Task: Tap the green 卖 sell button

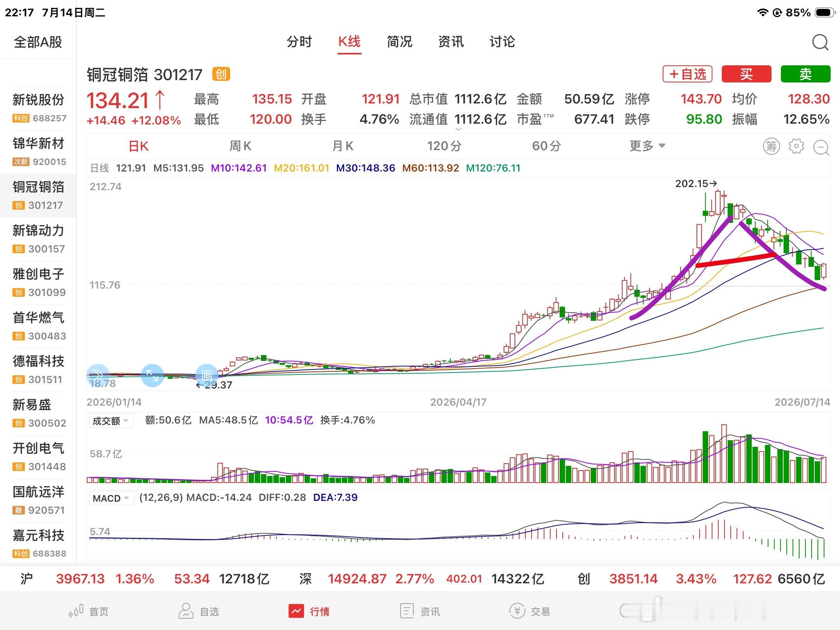Action: [x=805, y=74]
